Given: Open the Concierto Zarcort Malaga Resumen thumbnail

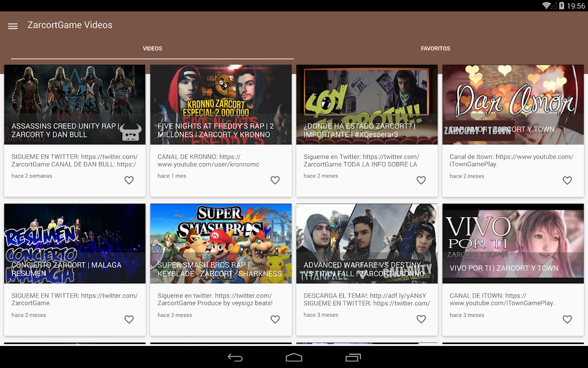Looking at the screenshot, I should pyautogui.click(x=75, y=243).
